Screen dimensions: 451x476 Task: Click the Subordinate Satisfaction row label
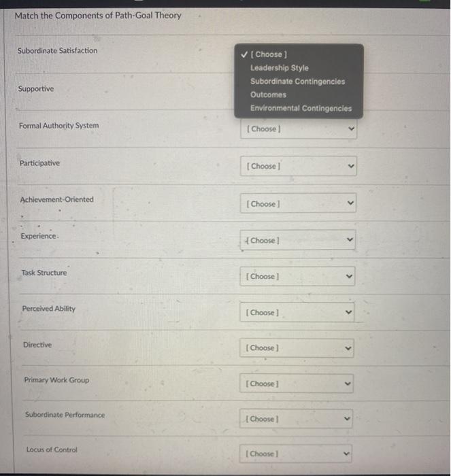(57, 50)
